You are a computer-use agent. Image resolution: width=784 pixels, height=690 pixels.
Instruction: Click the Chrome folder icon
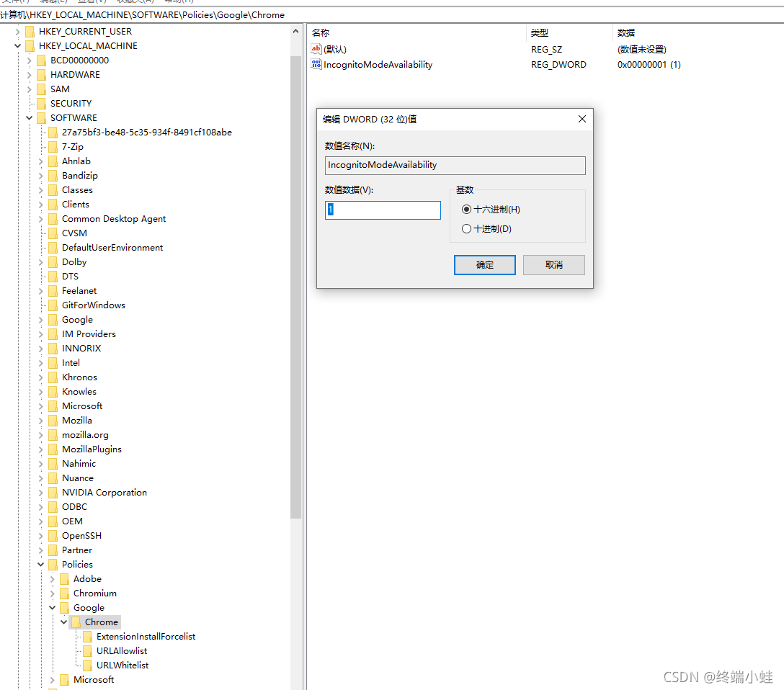[76, 622]
